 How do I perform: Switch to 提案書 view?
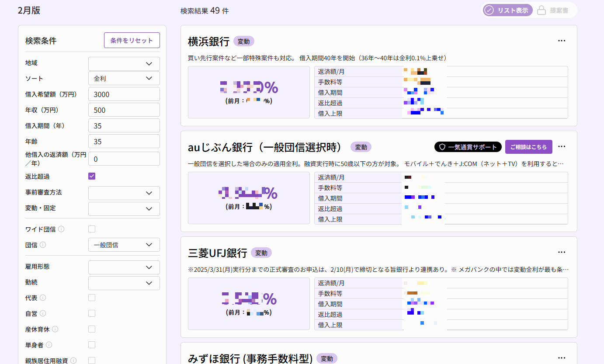tap(553, 10)
